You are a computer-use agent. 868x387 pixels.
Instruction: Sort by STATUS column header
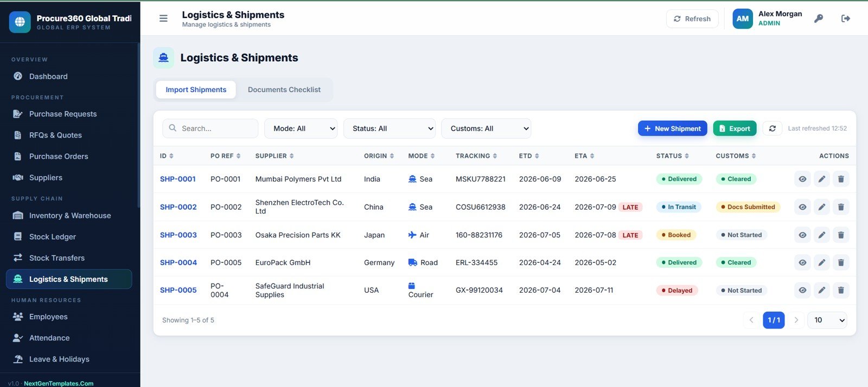click(x=673, y=156)
